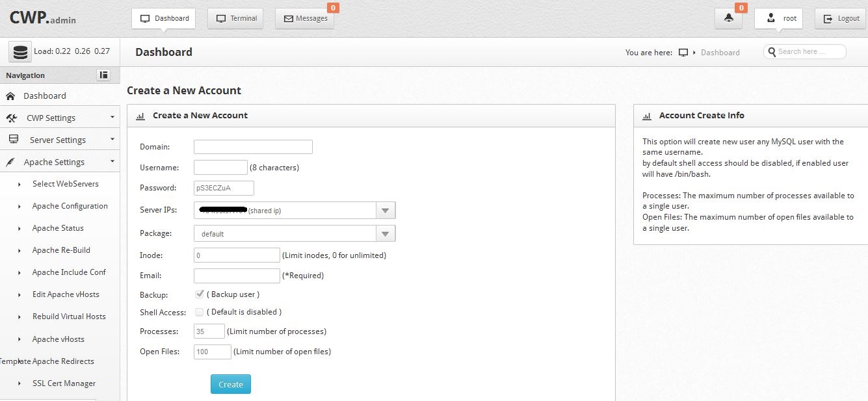
Task: Click the root user account icon
Action: click(x=771, y=19)
